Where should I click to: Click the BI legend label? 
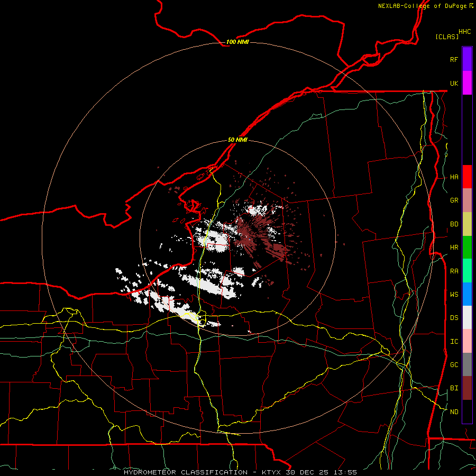point(454,388)
